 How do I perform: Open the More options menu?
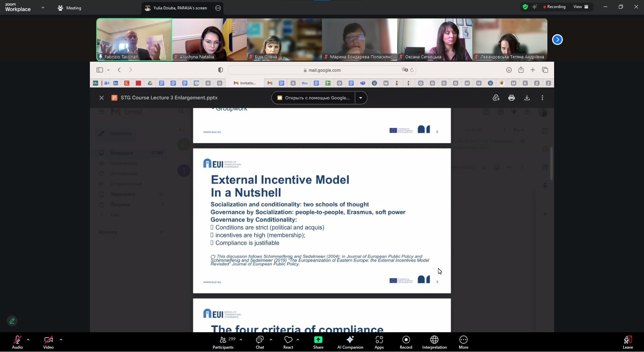[x=464, y=342]
